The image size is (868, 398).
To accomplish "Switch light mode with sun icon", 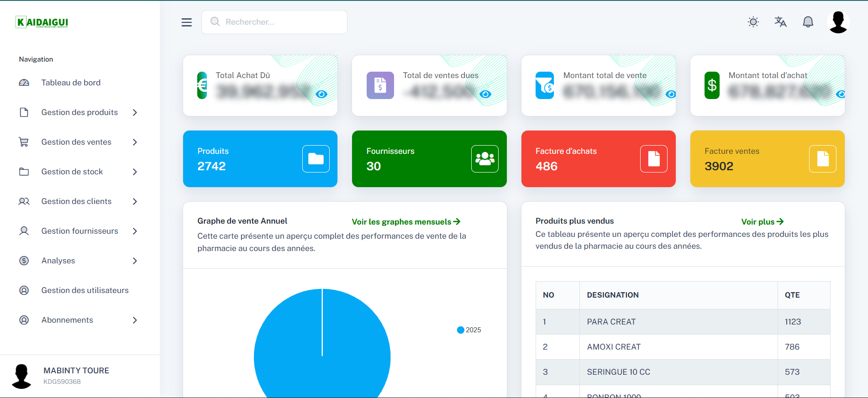I will [753, 22].
